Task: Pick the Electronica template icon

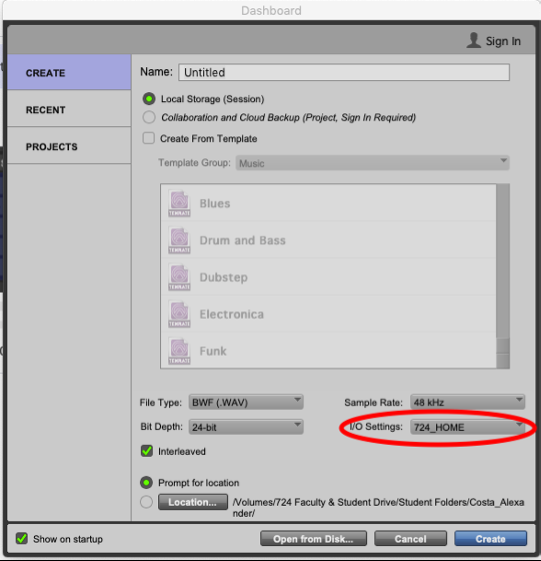Action: [x=179, y=314]
